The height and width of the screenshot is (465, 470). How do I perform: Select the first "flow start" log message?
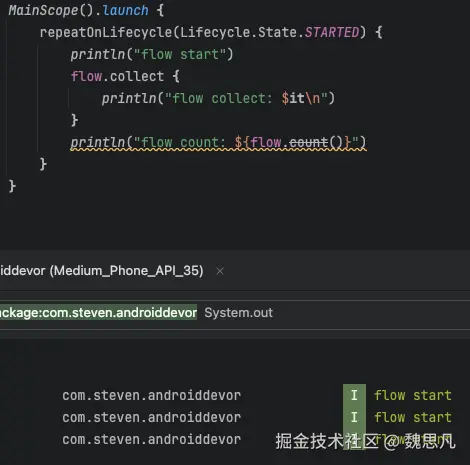pyautogui.click(x=413, y=395)
